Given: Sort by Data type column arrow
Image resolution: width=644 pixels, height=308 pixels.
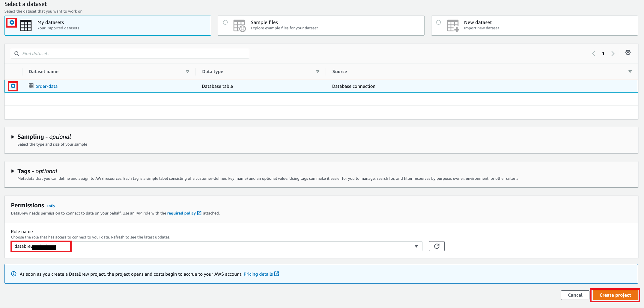Looking at the screenshot, I should click(318, 72).
